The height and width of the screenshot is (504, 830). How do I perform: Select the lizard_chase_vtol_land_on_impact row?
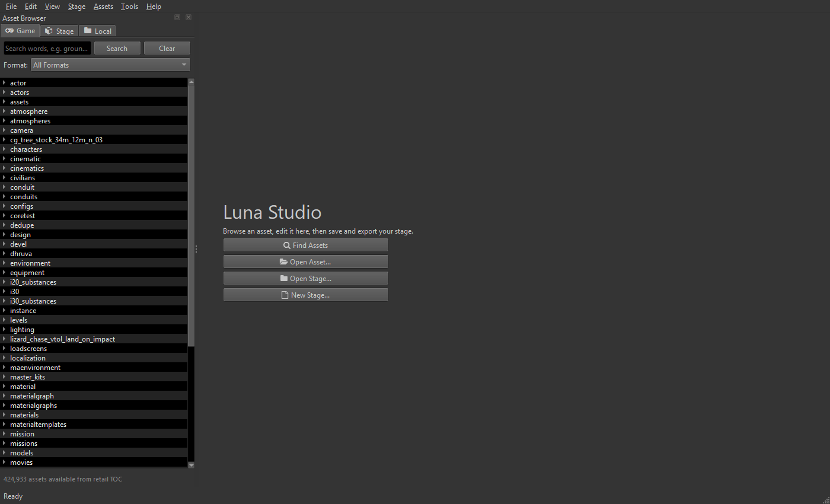[94, 339]
